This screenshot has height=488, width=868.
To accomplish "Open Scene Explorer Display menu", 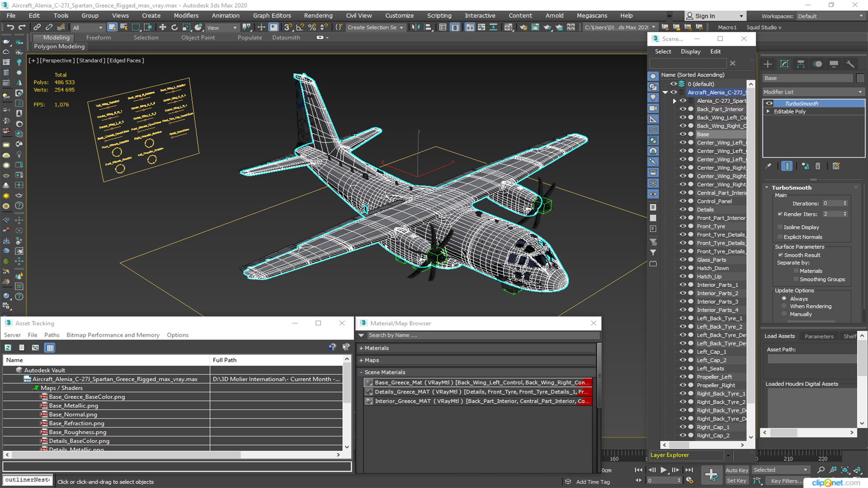I will [x=690, y=52].
